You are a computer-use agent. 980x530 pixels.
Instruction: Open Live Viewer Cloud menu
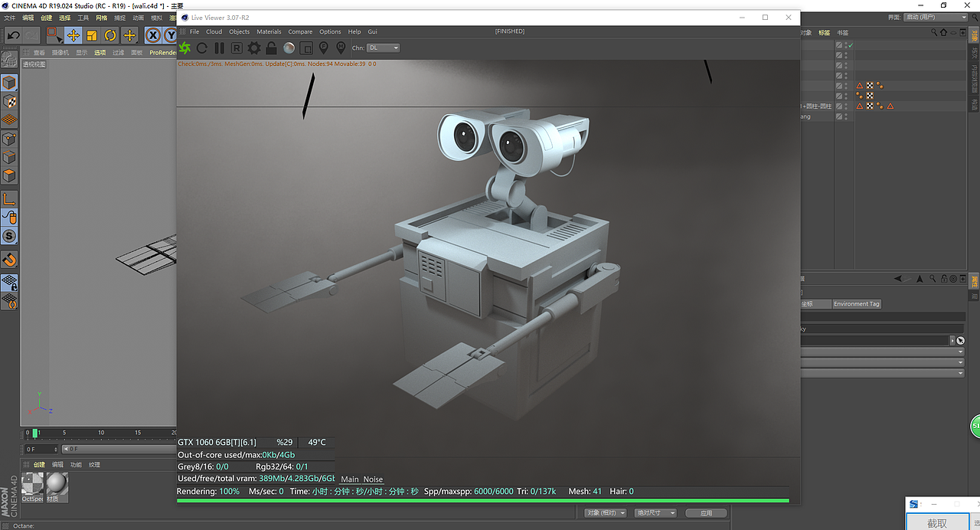click(x=214, y=31)
